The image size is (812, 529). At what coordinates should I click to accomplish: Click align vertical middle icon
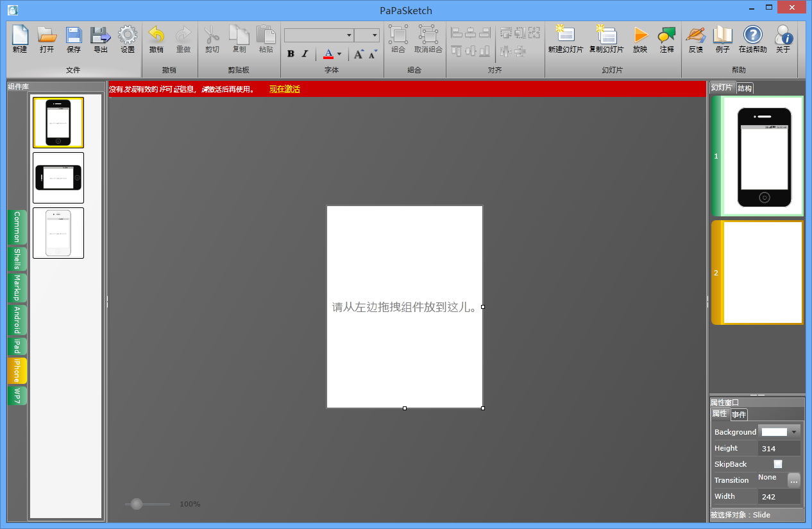click(471, 51)
